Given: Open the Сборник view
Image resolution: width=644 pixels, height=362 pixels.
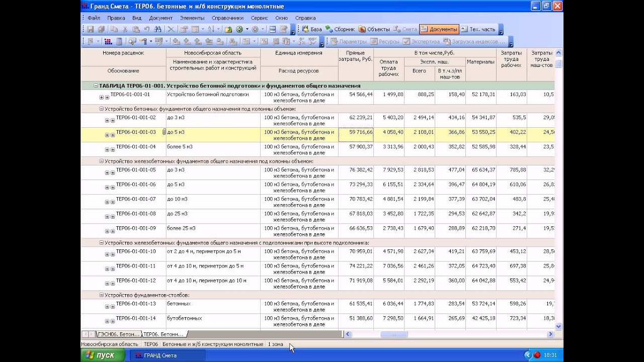Looking at the screenshot, I should click(x=340, y=29).
